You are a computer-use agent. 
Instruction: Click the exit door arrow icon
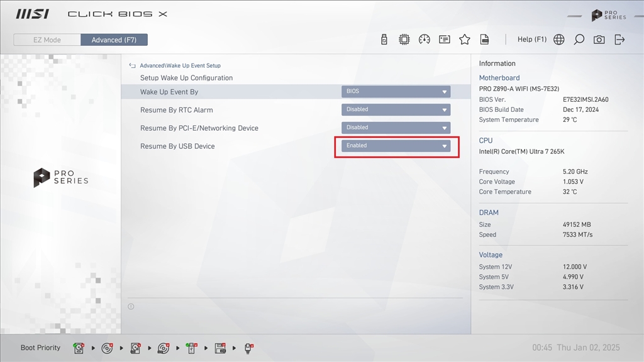pyautogui.click(x=619, y=40)
